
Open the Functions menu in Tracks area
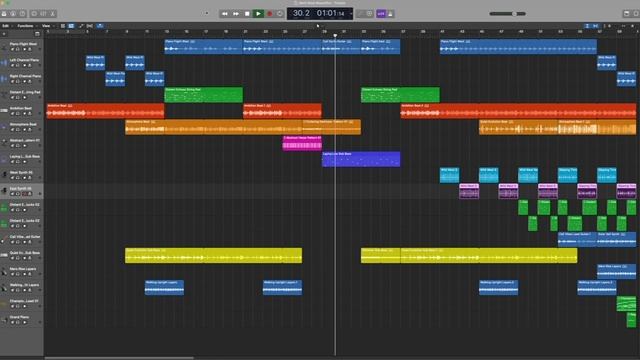(25, 26)
